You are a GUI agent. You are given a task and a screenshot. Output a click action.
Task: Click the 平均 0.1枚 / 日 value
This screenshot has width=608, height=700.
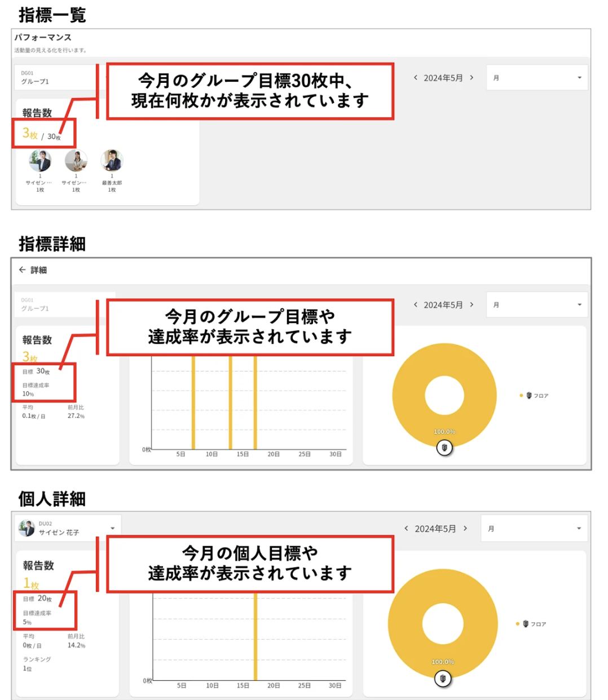pyautogui.click(x=34, y=412)
